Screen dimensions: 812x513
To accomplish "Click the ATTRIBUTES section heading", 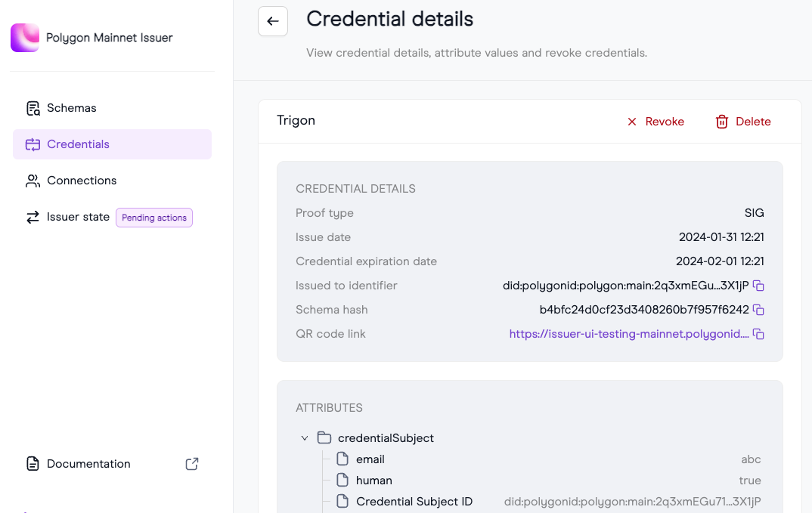I will point(329,408).
